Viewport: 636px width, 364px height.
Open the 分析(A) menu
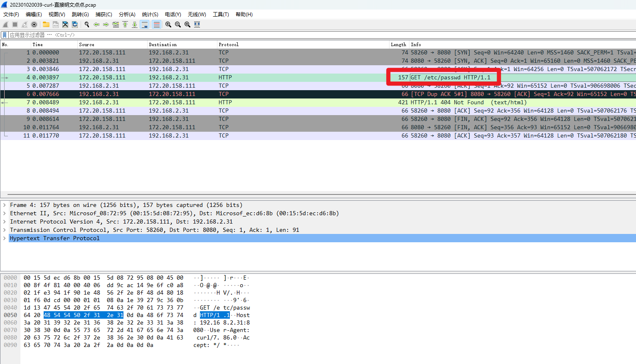coord(127,14)
